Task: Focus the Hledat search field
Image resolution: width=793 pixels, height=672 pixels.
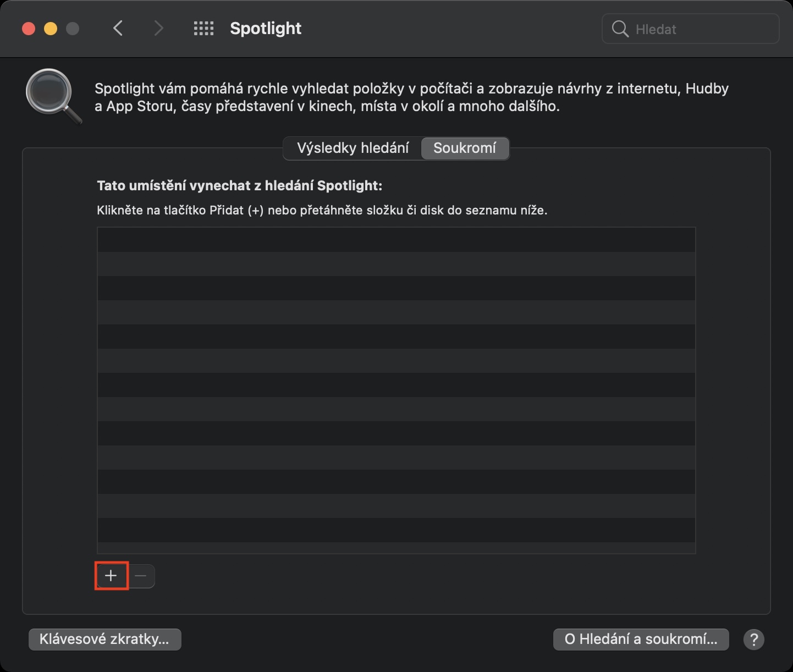Action: point(691,29)
